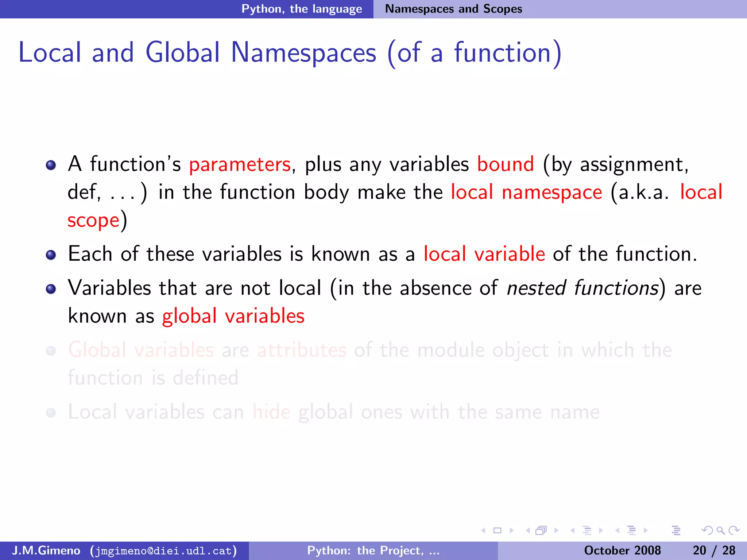
Task: Click the jmgimeno@diei.udl.cat email address
Action: (163, 551)
